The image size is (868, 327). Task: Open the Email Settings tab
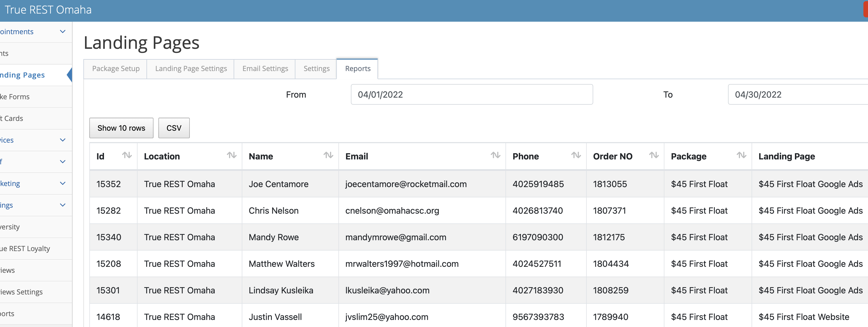(265, 69)
